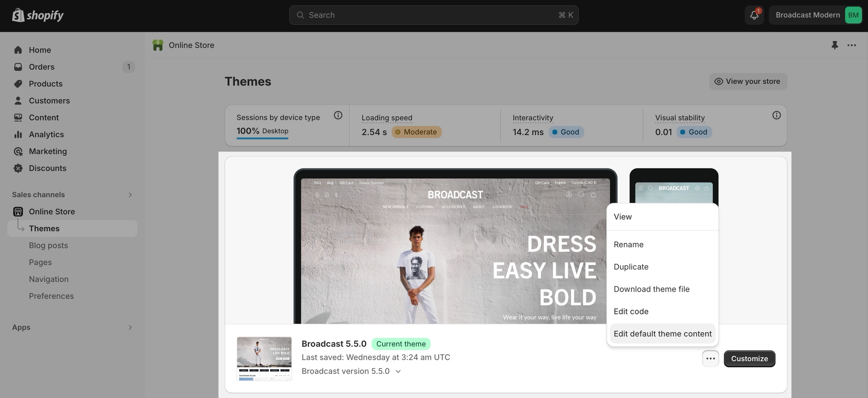
Task: Click the Shopify logo icon
Action: coord(18,15)
